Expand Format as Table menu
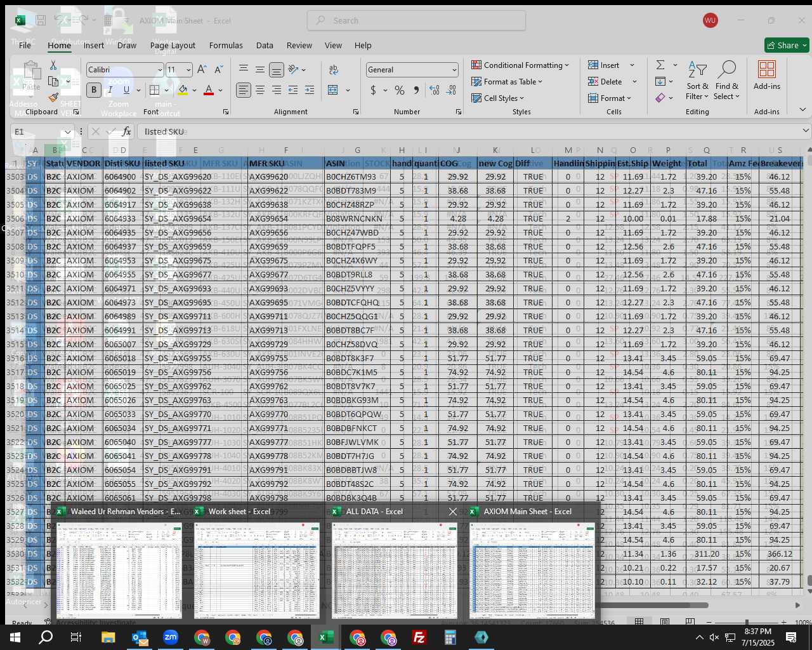 pos(507,81)
